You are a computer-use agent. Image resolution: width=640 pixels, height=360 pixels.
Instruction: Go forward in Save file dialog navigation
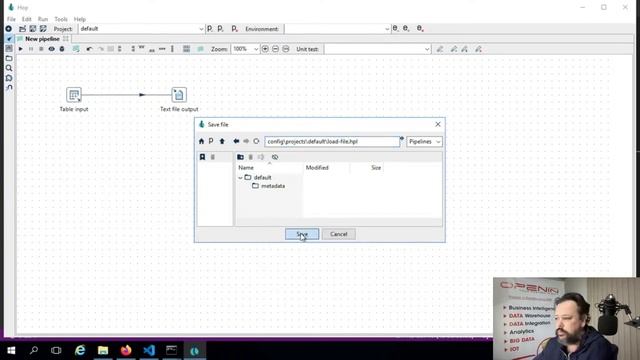[x=246, y=141]
